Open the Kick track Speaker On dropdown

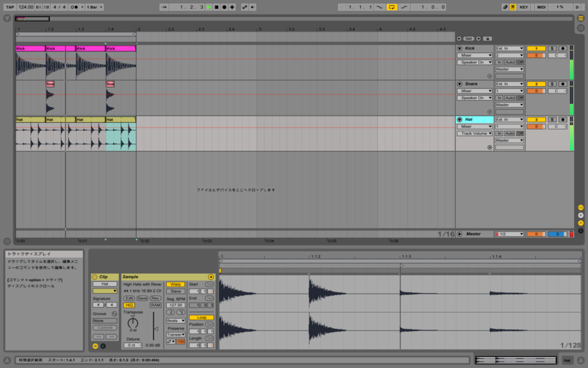474,63
